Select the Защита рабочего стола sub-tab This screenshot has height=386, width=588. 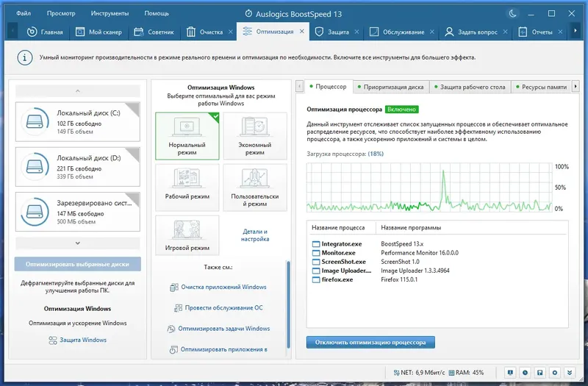click(x=470, y=87)
